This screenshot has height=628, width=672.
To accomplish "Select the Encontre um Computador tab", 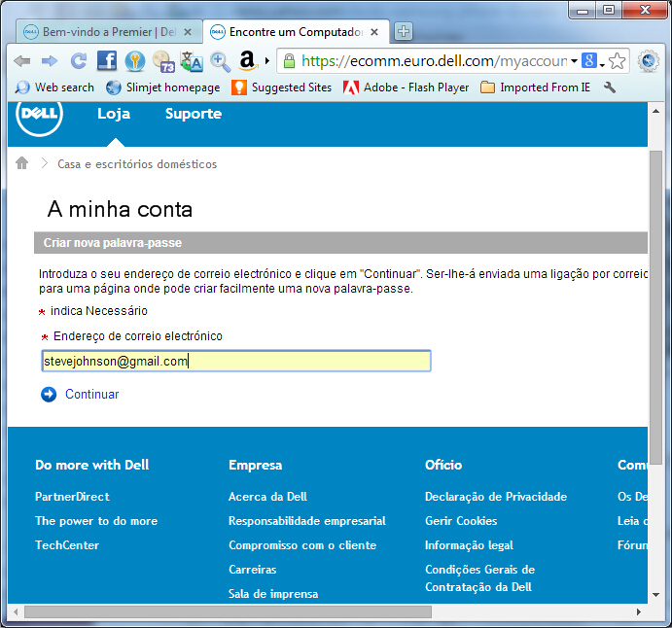I will point(296,32).
